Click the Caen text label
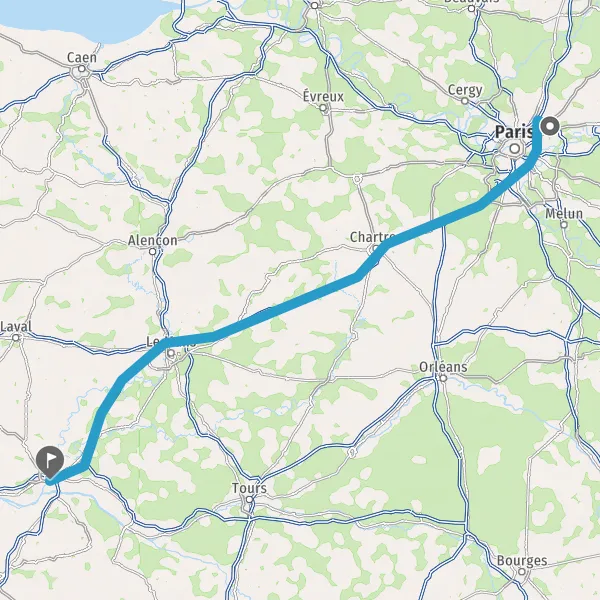The width and height of the screenshot is (600, 600). tap(82, 58)
